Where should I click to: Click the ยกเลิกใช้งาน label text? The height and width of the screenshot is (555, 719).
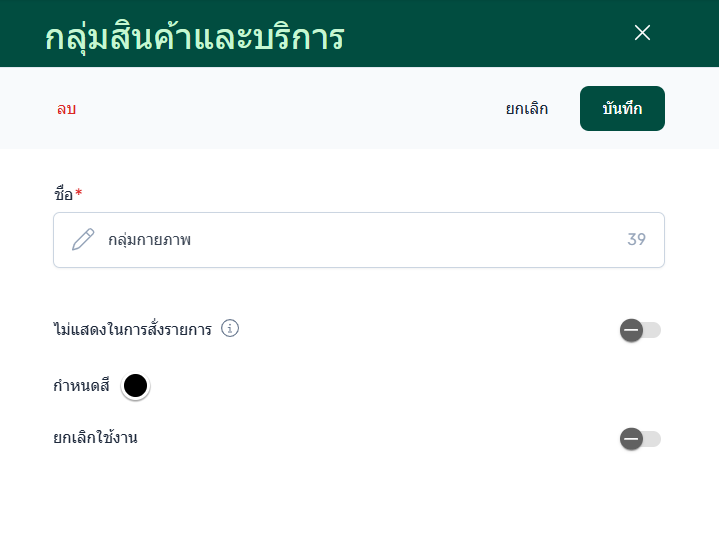click(95, 438)
